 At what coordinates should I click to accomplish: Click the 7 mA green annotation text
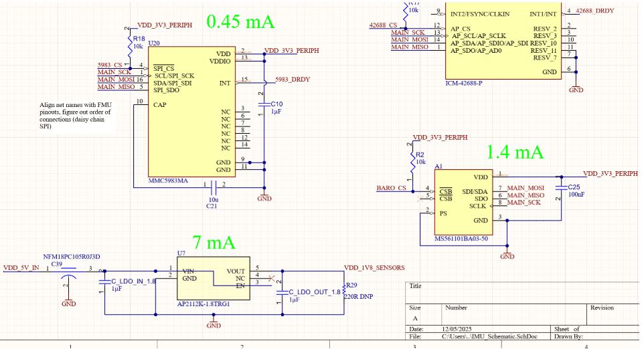tap(214, 243)
